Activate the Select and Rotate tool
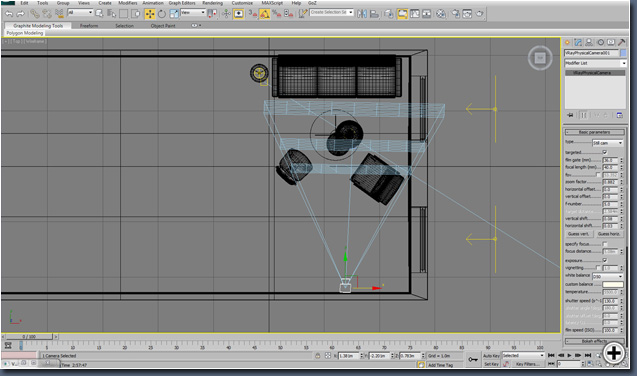The width and height of the screenshot is (637, 376). 162,14
